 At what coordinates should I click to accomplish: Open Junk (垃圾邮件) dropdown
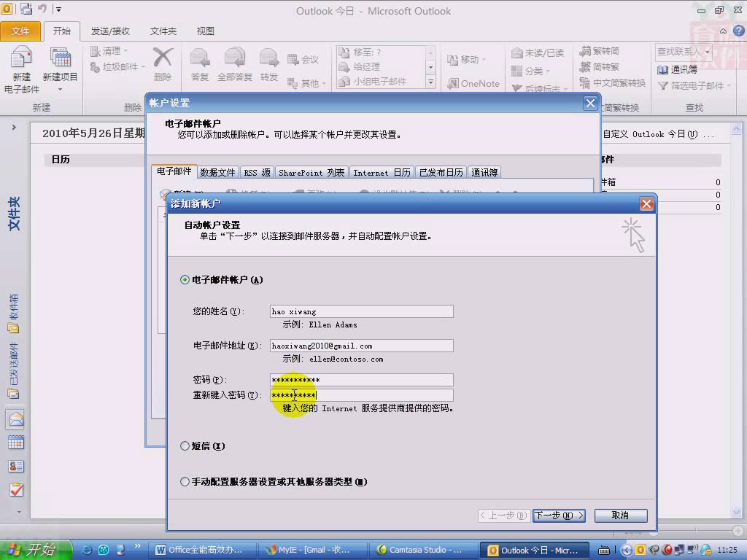tap(117, 66)
